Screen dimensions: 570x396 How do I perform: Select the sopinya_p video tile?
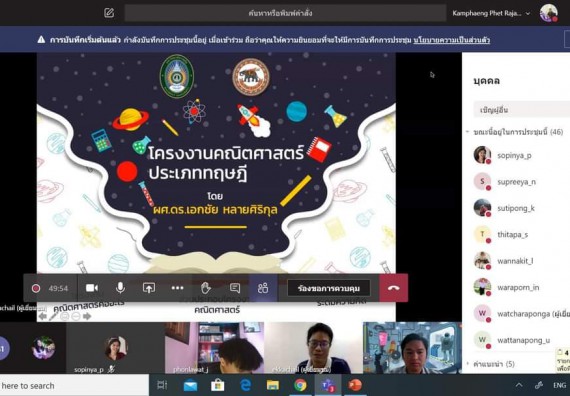tap(115, 348)
